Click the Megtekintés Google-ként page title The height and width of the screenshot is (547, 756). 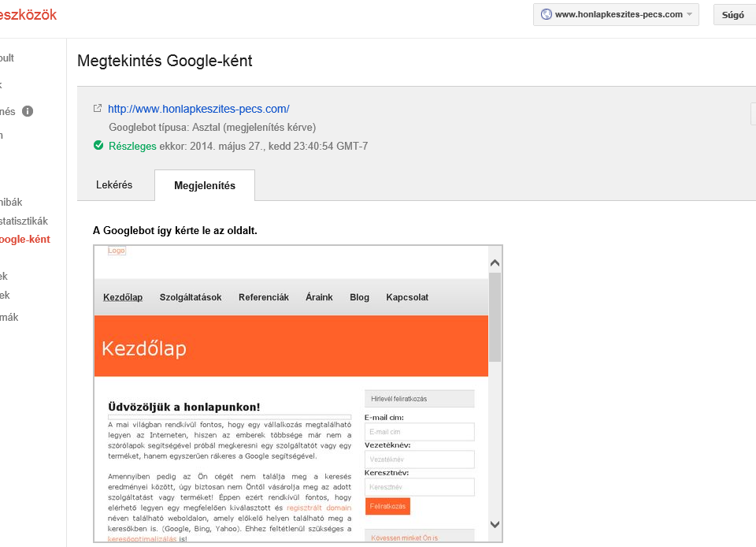point(165,61)
